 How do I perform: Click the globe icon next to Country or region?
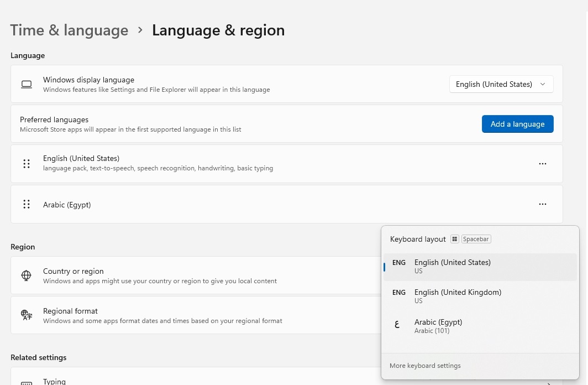point(27,275)
